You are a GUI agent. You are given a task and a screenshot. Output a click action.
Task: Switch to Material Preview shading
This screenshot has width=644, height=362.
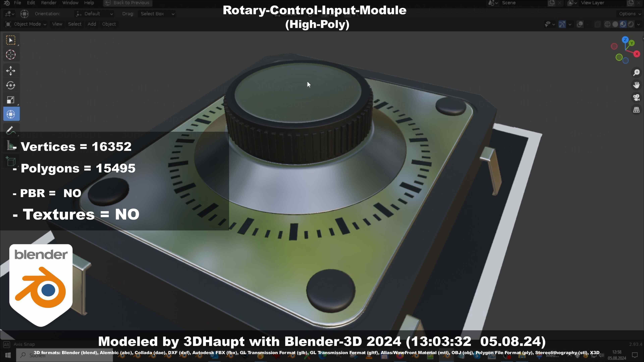click(x=623, y=24)
